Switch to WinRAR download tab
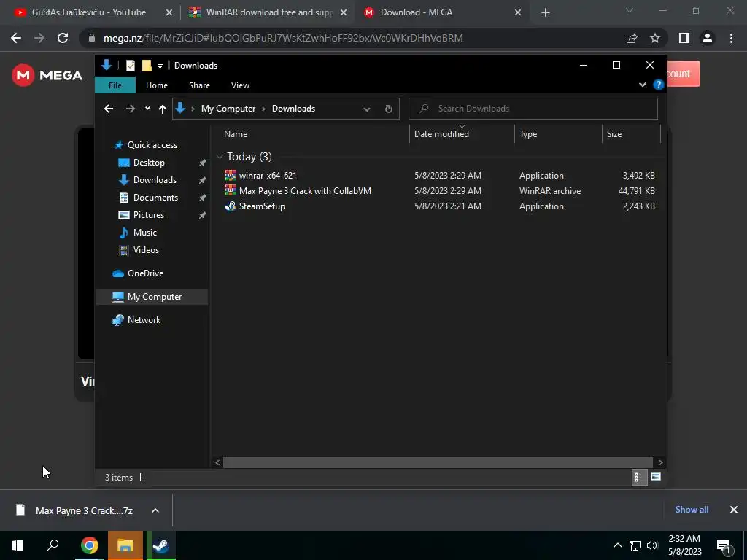747x560 pixels. tap(268, 12)
